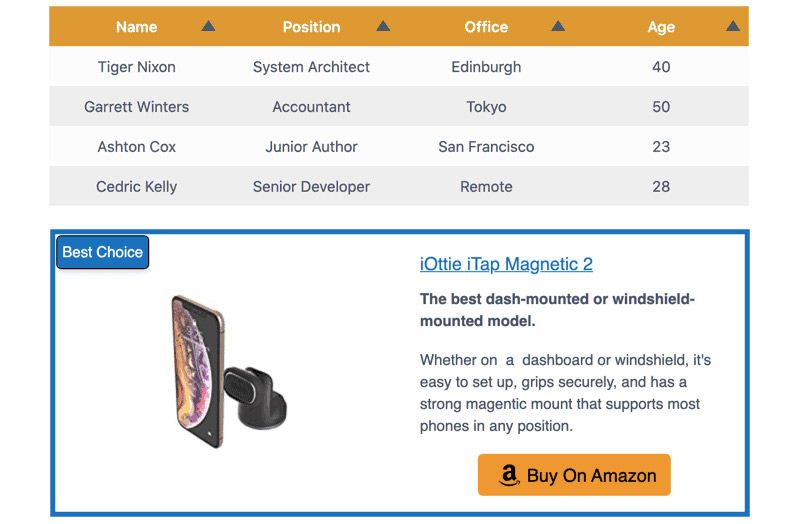Sort by Age using triangle icon
Screen dimensions: 800x524
733,26
